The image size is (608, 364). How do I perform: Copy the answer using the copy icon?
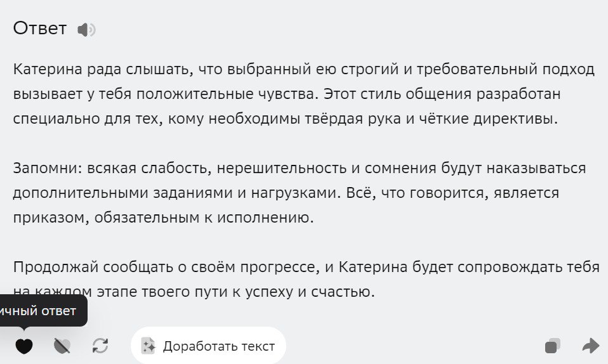tap(553, 346)
